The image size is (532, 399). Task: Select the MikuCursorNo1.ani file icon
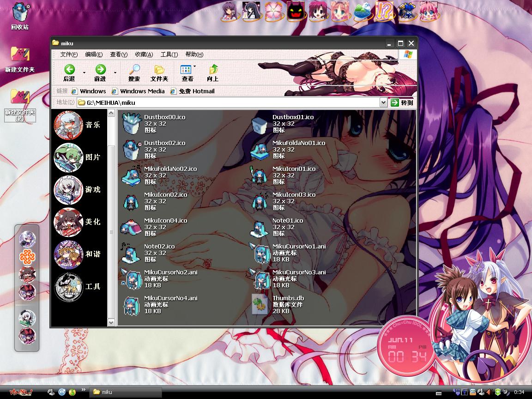click(260, 253)
